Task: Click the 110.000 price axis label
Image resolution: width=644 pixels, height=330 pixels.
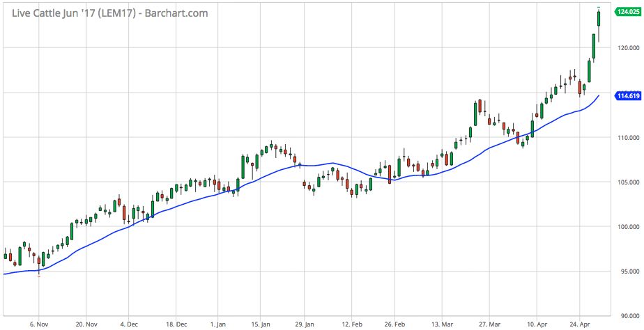Action: [629, 138]
